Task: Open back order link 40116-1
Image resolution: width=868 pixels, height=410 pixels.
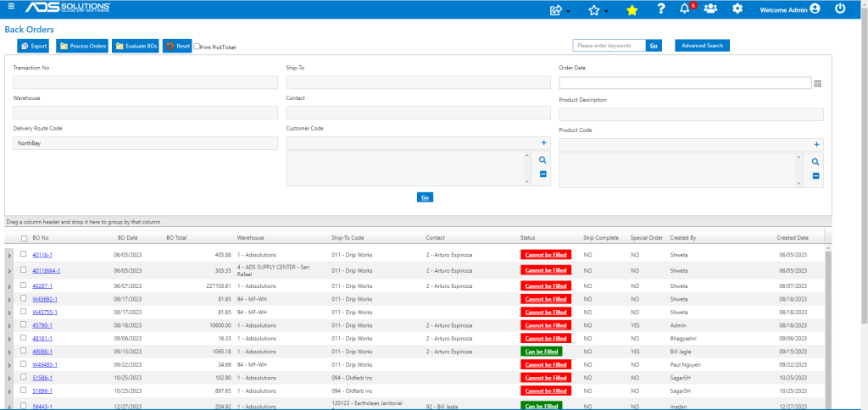Action: pyautogui.click(x=42, y=255)
